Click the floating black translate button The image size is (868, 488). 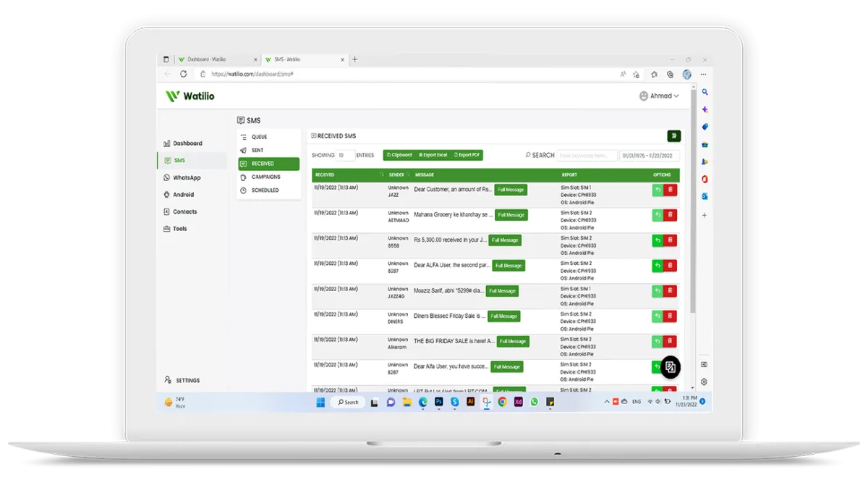coord(671,367)
